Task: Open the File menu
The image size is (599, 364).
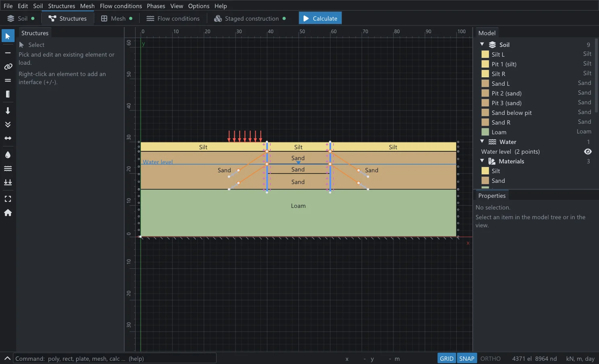Action: [x=8, y=6]
